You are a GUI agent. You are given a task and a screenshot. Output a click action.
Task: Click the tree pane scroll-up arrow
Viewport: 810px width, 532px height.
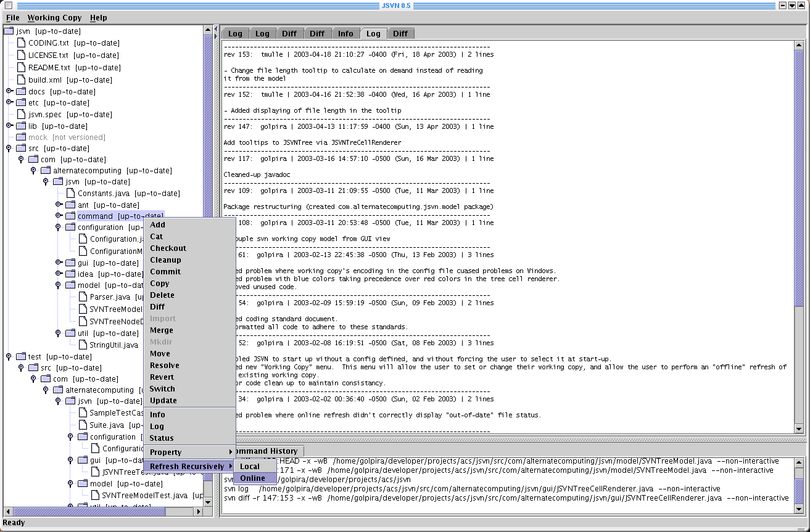pyautogui.click(x=208, y=30)
